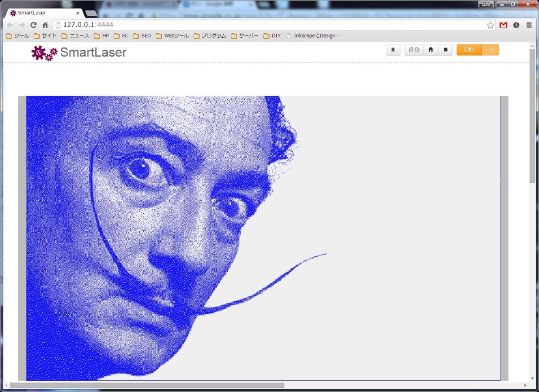Reload the current page

coord(33,25)
